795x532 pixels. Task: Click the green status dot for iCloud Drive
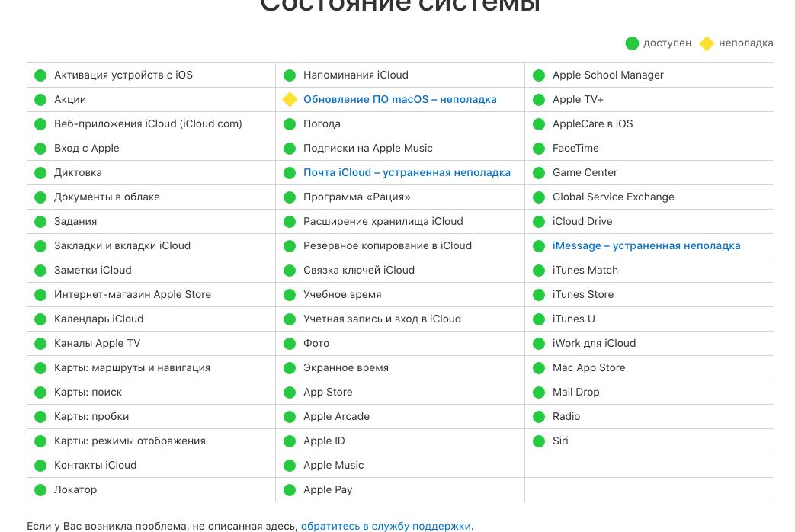tap(539, 221)
